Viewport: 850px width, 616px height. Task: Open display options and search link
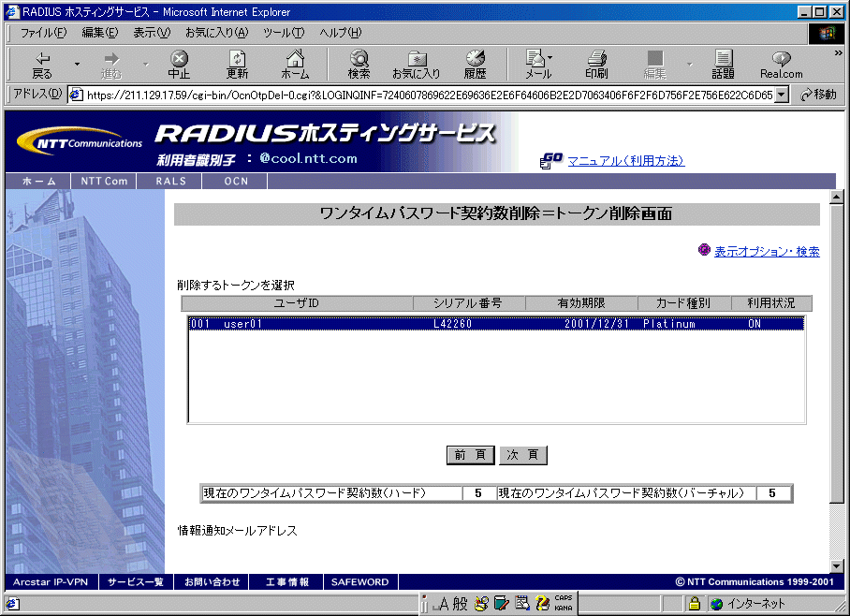click(x=767, y=251)
